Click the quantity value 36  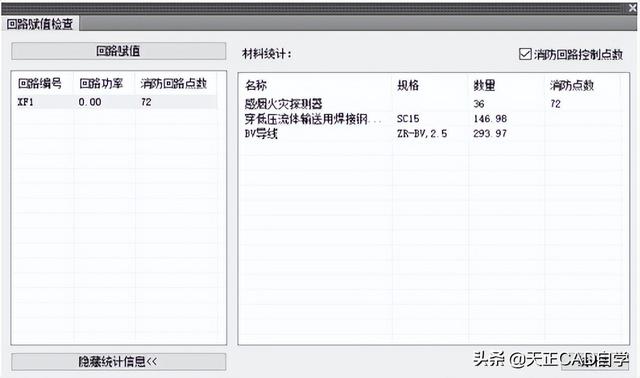(479, 104)
